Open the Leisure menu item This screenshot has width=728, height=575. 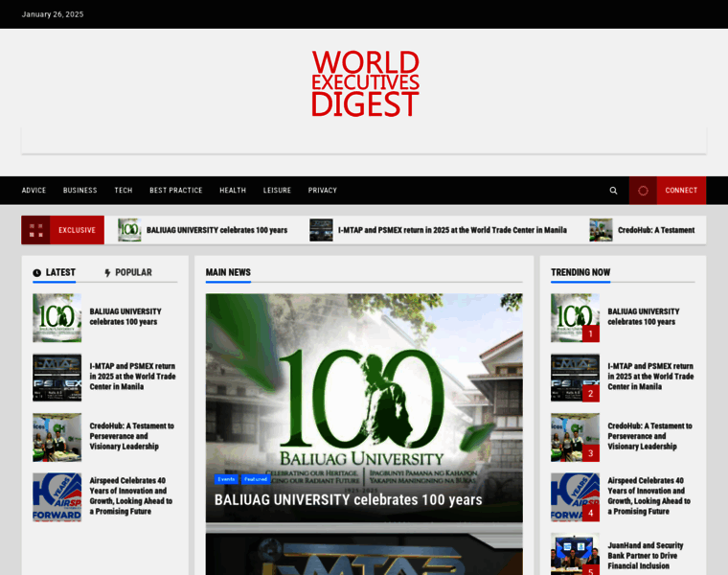pos(277,191)
